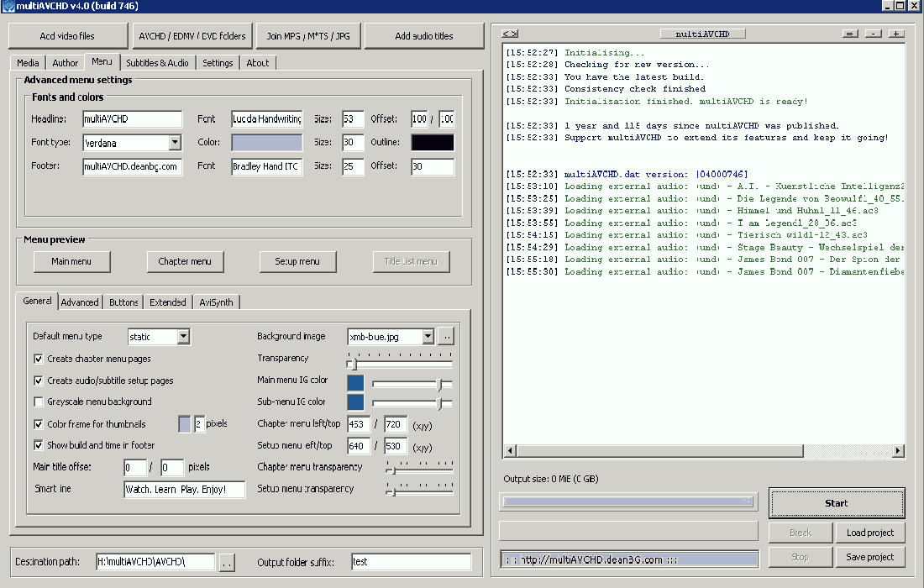The image size is (924, 588).
Task: Click the '-' button above the log panel
Action: [874, 34]
